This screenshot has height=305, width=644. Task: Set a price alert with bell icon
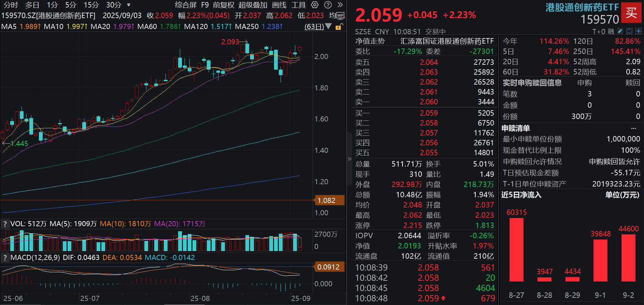629,31
